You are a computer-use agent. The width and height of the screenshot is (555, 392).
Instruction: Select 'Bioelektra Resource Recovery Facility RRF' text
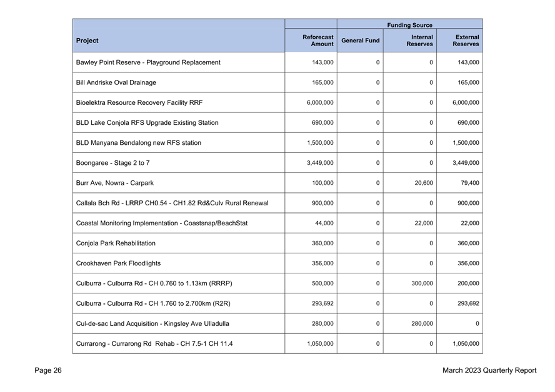point(139,102)
